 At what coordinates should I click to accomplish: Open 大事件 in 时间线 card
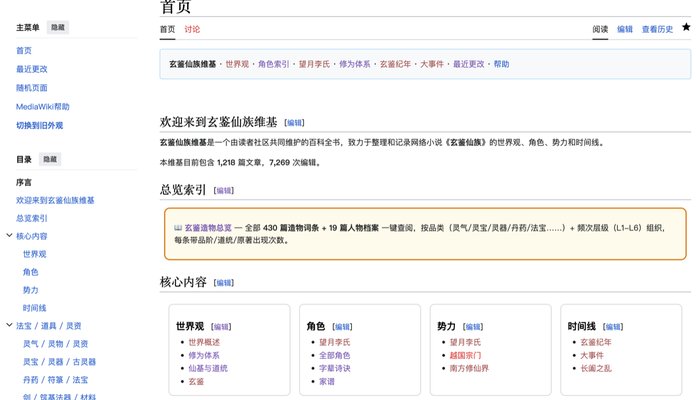click(592, 355)
